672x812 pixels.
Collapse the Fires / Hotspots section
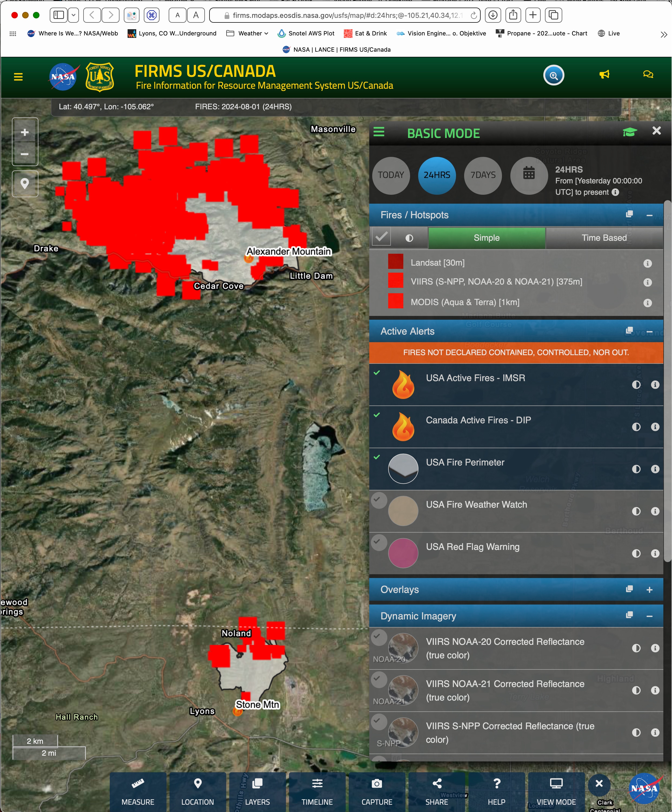pos(649,215)
